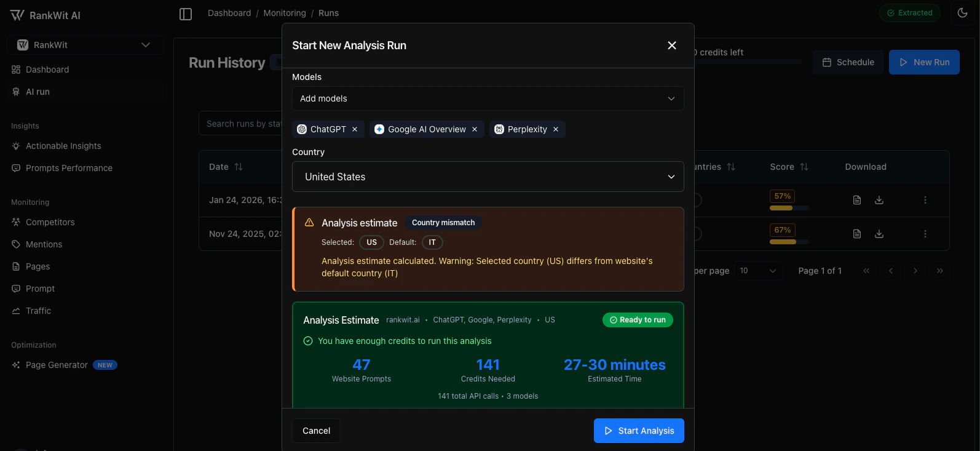
Task: Open the RankWit workspace switcher
Action: pyautogui.click(x=84, y=45)
